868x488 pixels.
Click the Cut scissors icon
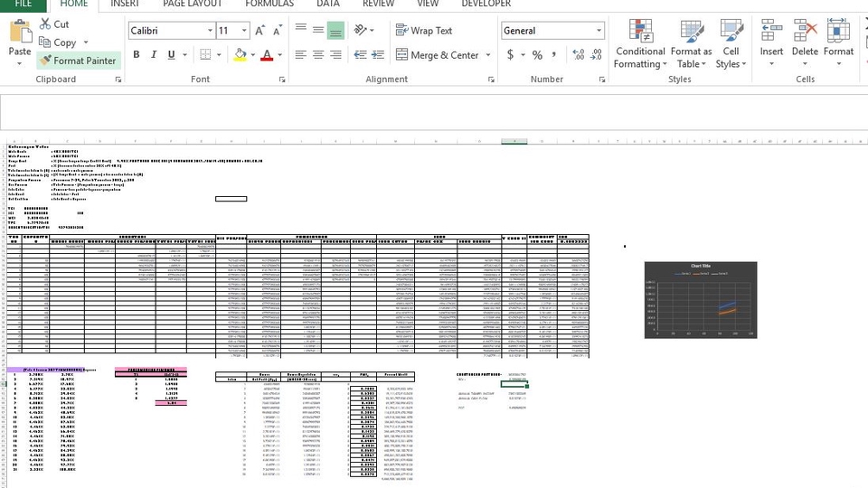point(45,24)
